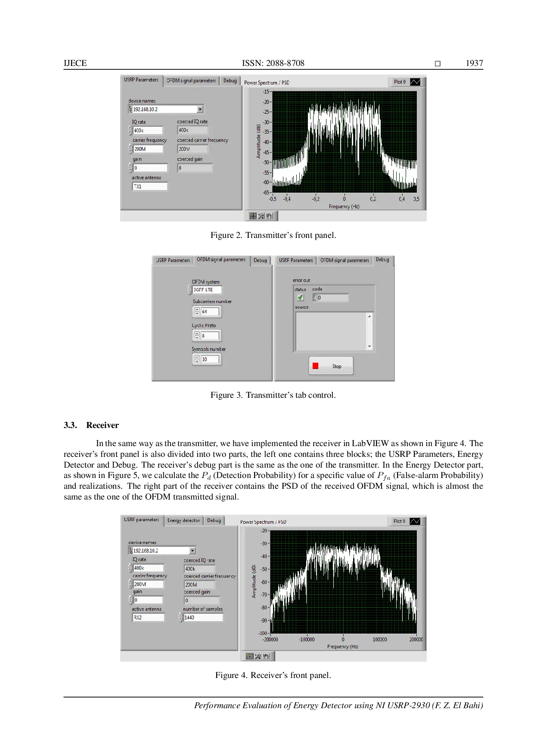Viewport: 534px width, 756px height.
Task: Increment the Subcarriers number stepper
Action: (x=197, y=309)
